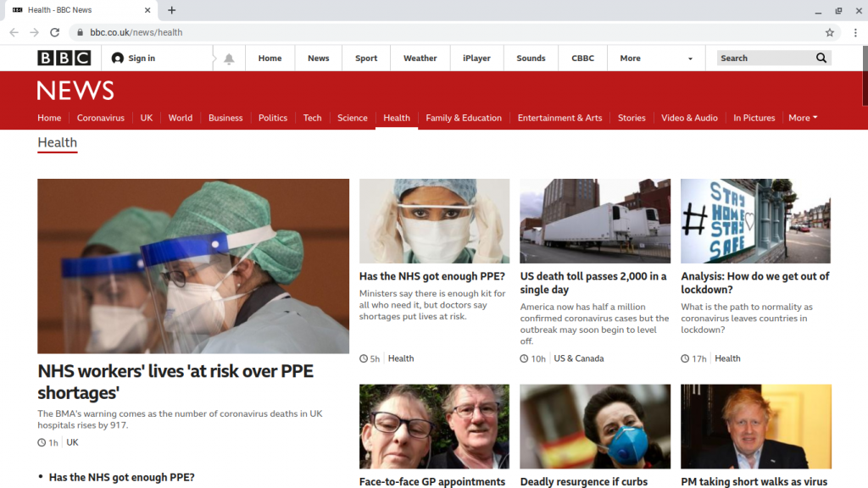Expand the News sections More menu

(x=803, y=118)
